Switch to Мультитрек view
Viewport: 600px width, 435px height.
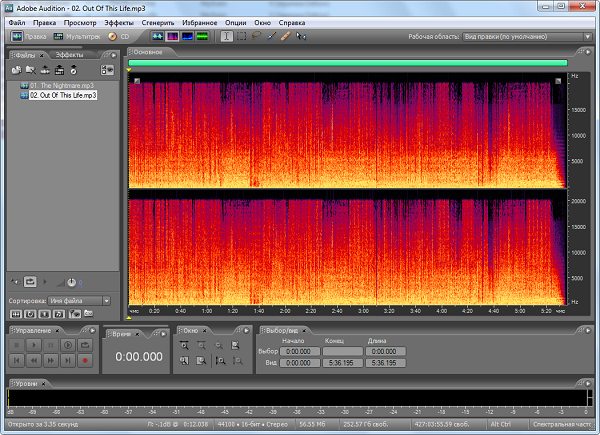(x=77, y=36)
